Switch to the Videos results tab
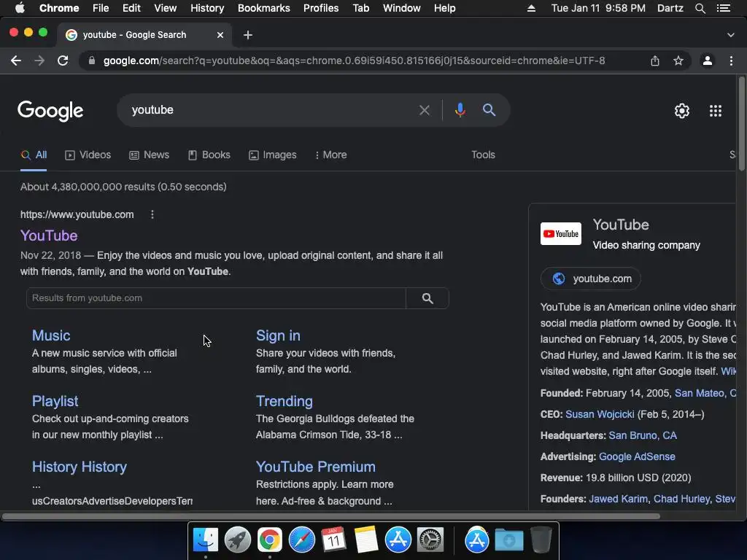Viewport: 747px width, 560px height. click(88, 155)
